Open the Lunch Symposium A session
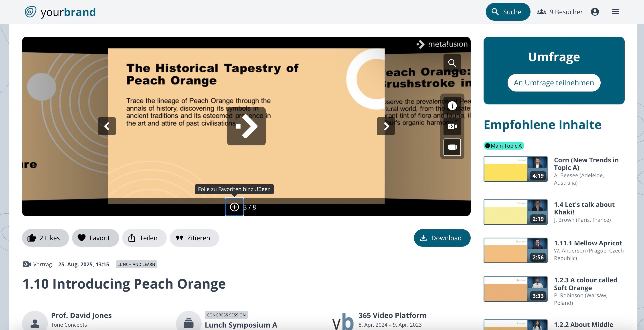 [x=241, y=325]
